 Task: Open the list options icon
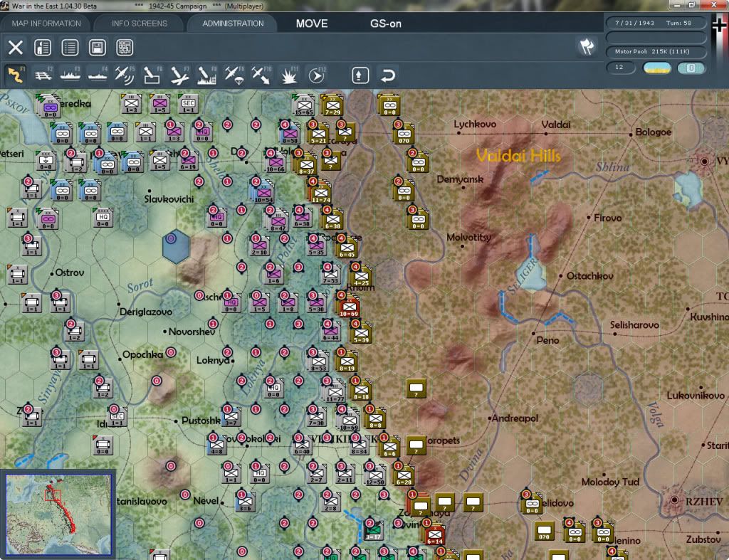pyautogui.click(x=70, y=48)
